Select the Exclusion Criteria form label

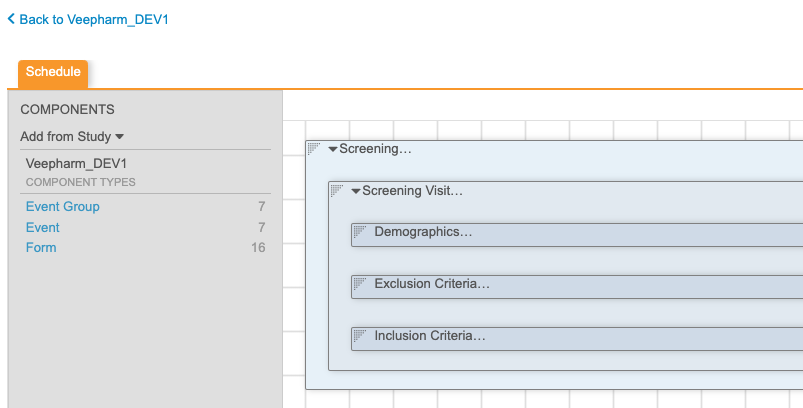click(432, 284)
